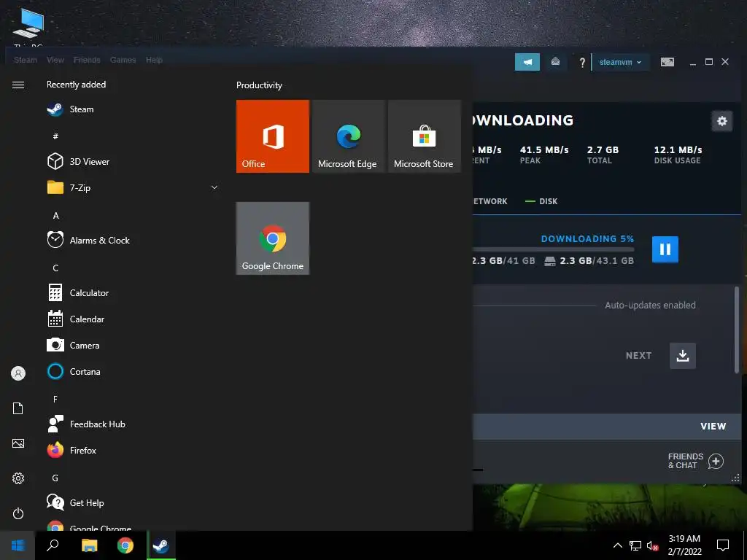Open the Friends menu in Steam

pos(87,60)
